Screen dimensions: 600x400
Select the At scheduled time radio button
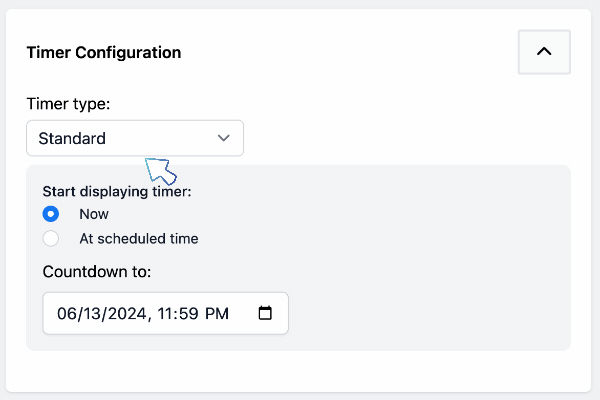click(x=51, y=238)
